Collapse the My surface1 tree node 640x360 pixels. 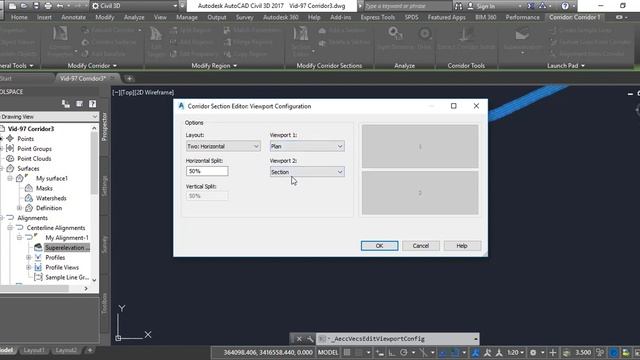point(10,178)
